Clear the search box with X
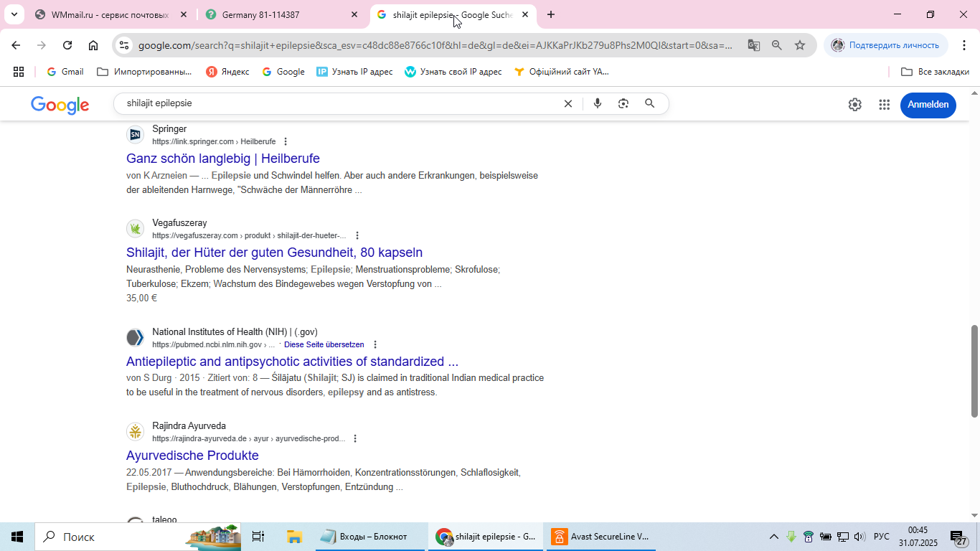Viewport: 980px width, 551px height. point(567,104)
